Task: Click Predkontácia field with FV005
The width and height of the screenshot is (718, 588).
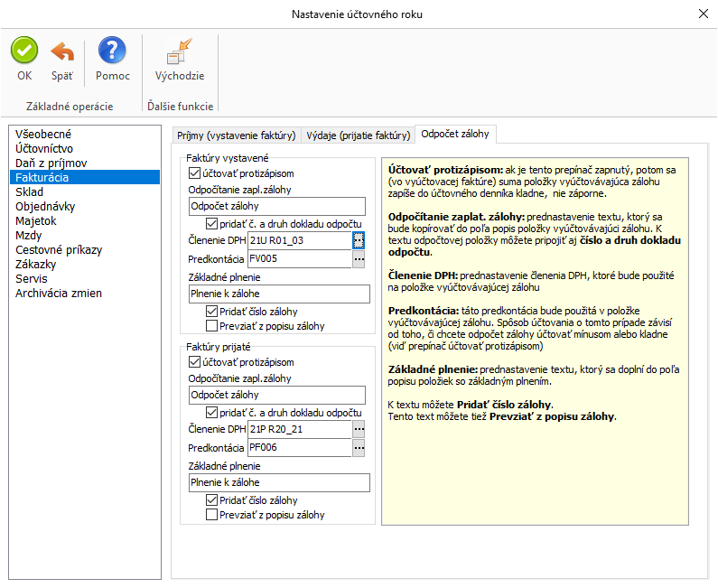Action: click(x=300, y=258)
